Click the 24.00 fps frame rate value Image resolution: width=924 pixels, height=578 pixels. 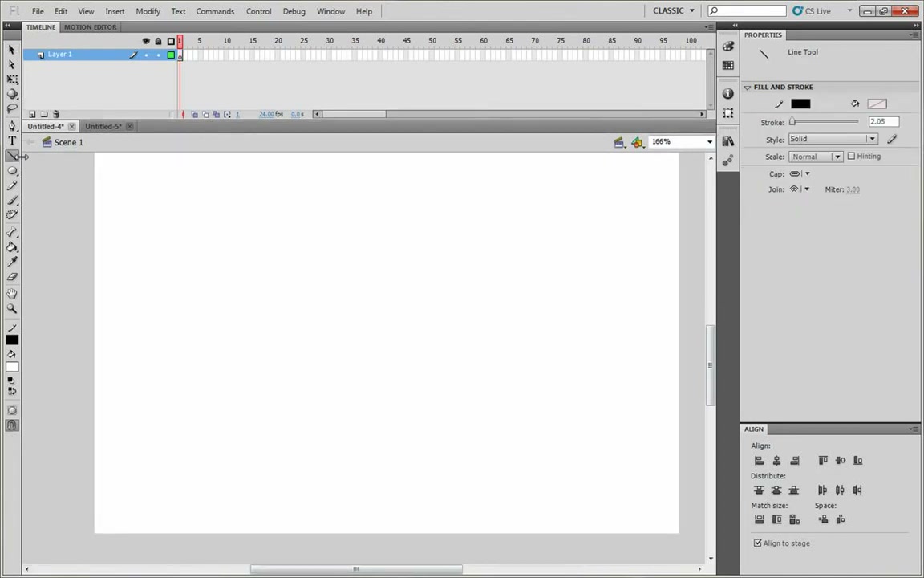point(271,115)
